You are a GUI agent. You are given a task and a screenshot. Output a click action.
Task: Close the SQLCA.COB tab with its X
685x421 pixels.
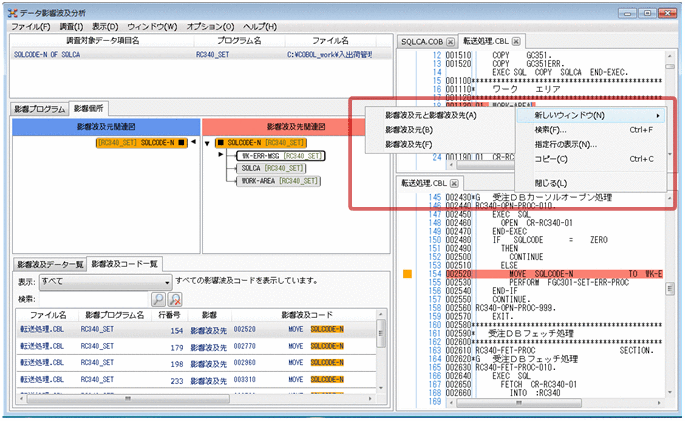(x=450, y=42)
